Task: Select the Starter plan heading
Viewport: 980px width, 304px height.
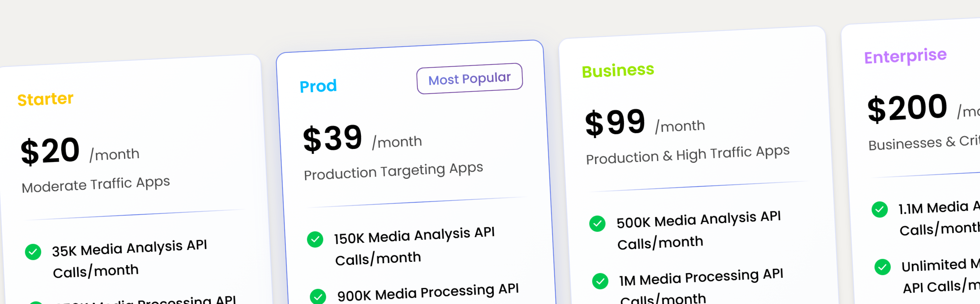Action: click(x=45, y=98)
